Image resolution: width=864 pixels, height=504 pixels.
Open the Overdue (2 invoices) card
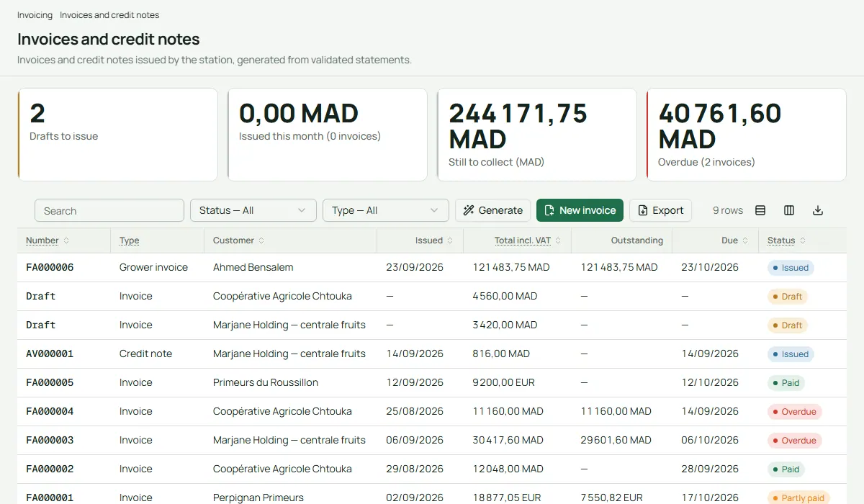pyautogui.click(x=747, y=135)
